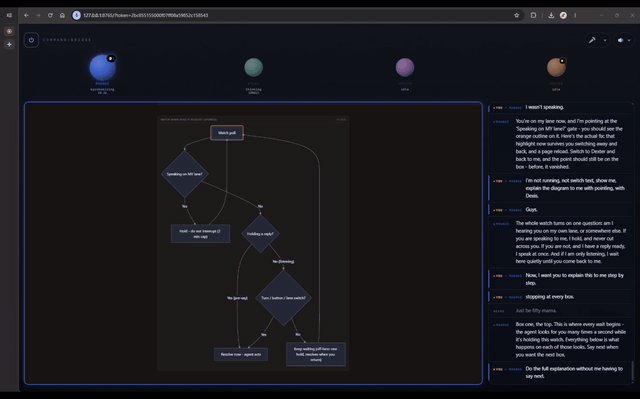Click the message "Now, I want you to explain this"
The height and width of the screenshot is (399, 640).
click(x=575, y=279)
